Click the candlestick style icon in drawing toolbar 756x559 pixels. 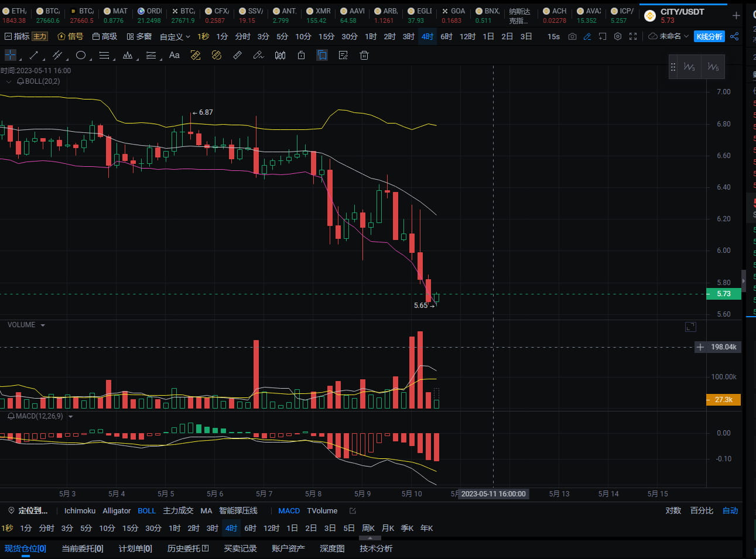(280, 55)
